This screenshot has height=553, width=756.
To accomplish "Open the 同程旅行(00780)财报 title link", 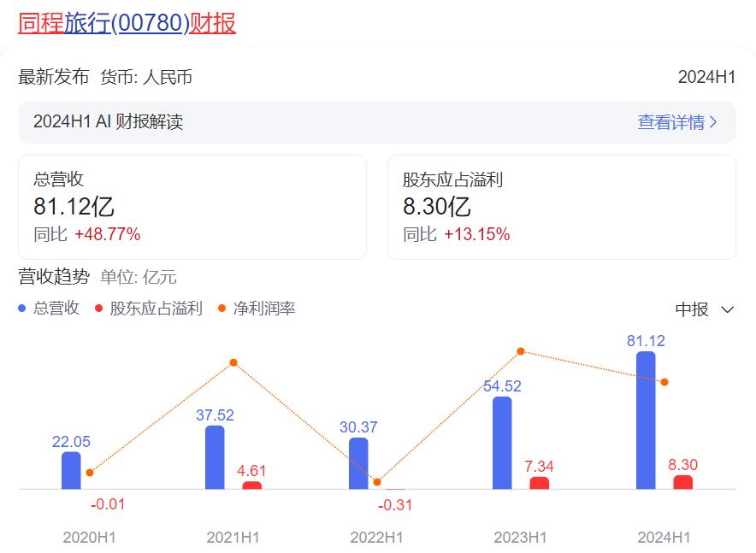I will pyautogui.click(x=127, y=23).
